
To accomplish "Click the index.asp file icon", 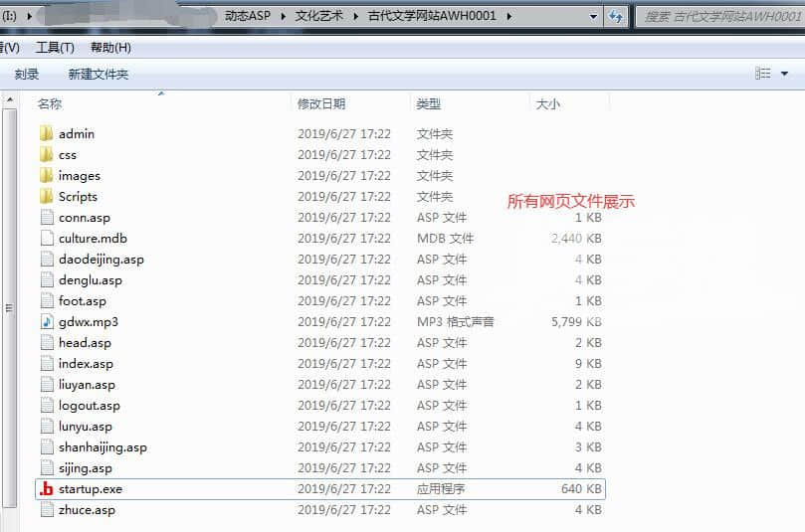I will [46, 364].
